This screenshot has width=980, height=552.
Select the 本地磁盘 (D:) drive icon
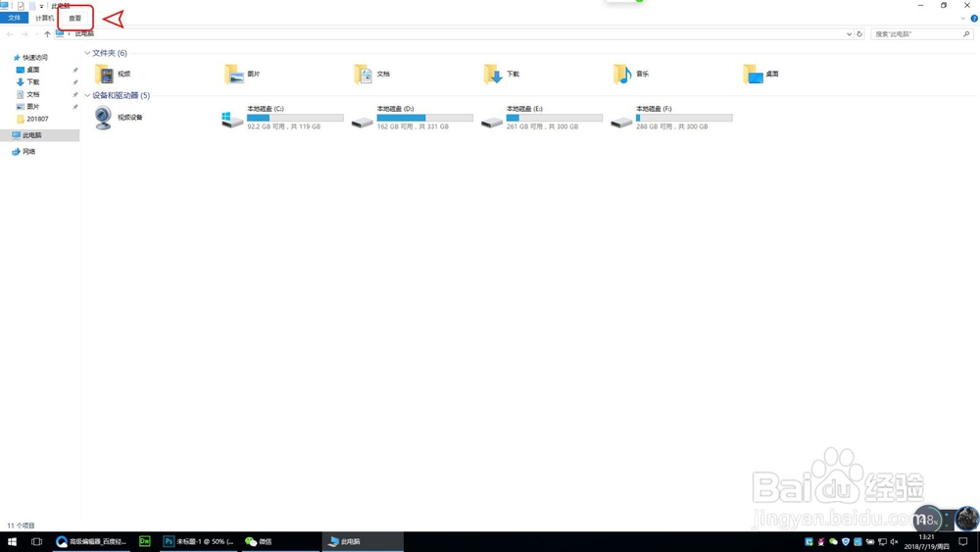362,122
